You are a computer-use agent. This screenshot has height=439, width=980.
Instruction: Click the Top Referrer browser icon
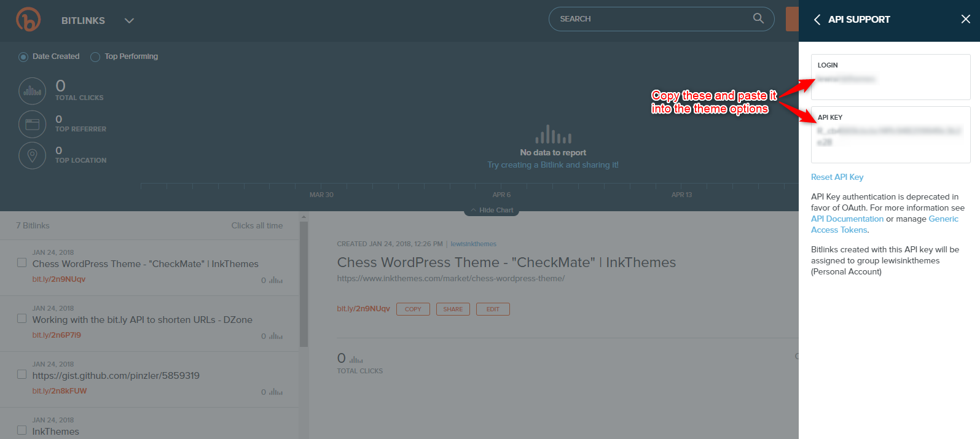click(x=33, y=124)
